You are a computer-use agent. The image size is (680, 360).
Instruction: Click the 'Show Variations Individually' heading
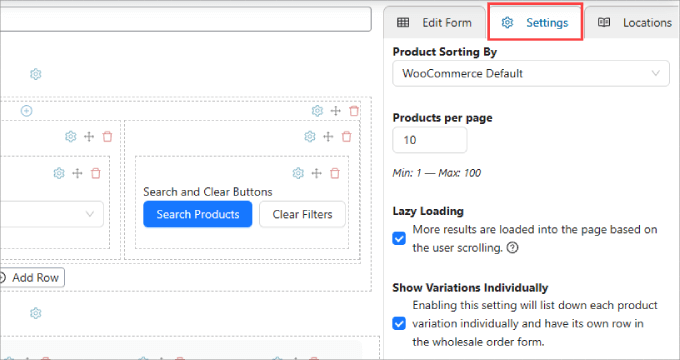pyautogui.click(x=470, y=288)
